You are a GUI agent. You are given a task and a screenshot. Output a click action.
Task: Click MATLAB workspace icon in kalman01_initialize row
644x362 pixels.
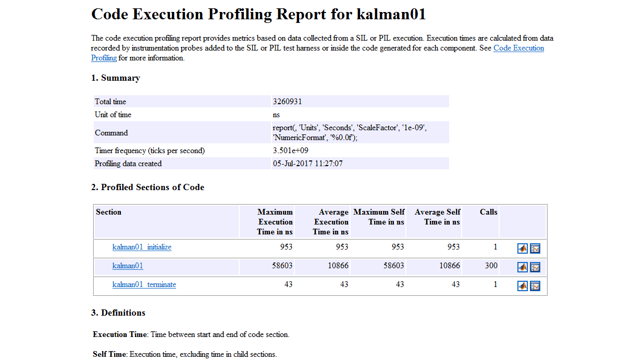click(x=522, y=248)
